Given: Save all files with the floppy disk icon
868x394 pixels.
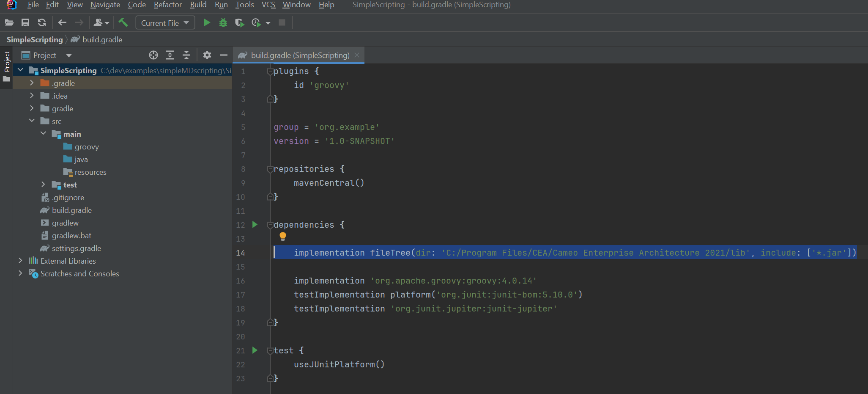Looking at the screenshot, I should [x=25, y=22].
